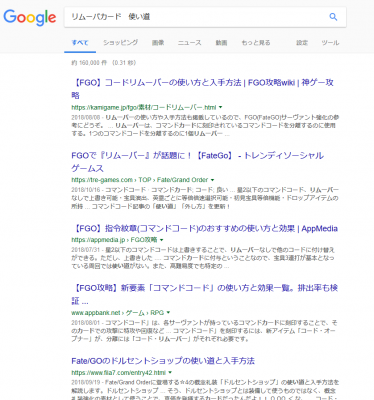Viewport: 374px width, 400px height.
Task: Expand dropdown arrow beside tre-games.com URL
Action: pos(212,180)
